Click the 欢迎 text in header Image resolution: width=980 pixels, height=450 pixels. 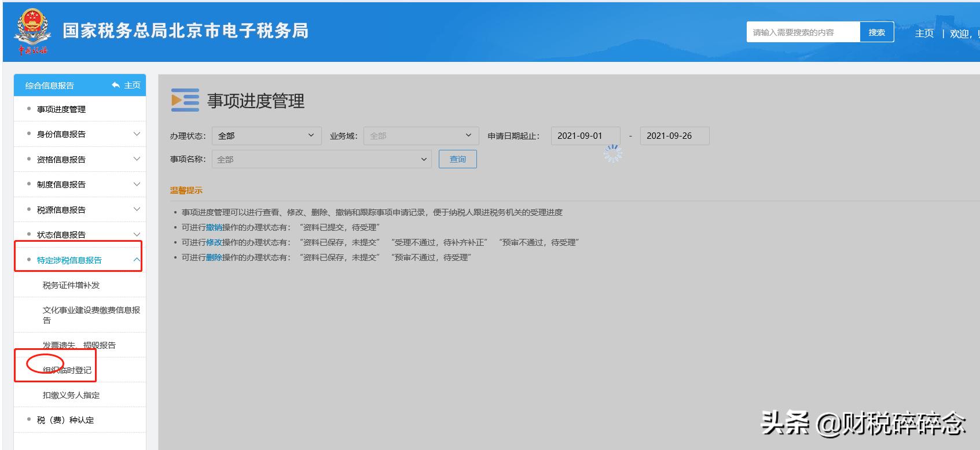pos(960,34)
